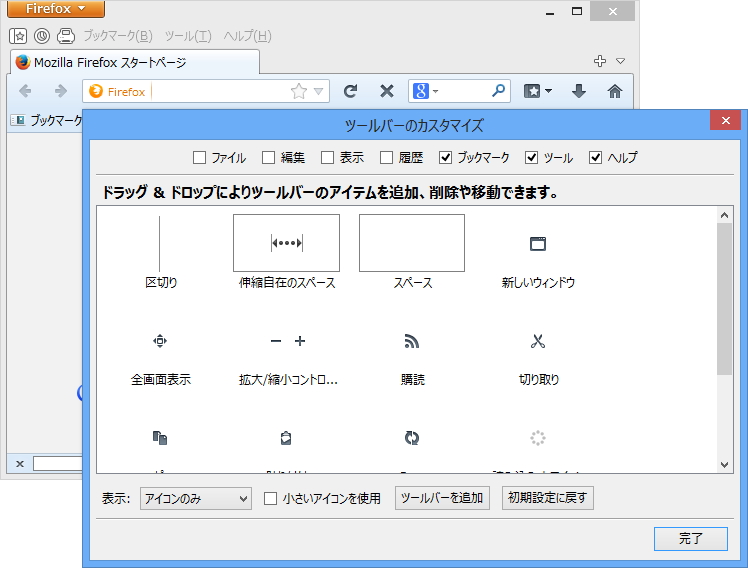Click the palette vertical scrollbar thumb
The image size is (748, 568).
tap(724, 299)
